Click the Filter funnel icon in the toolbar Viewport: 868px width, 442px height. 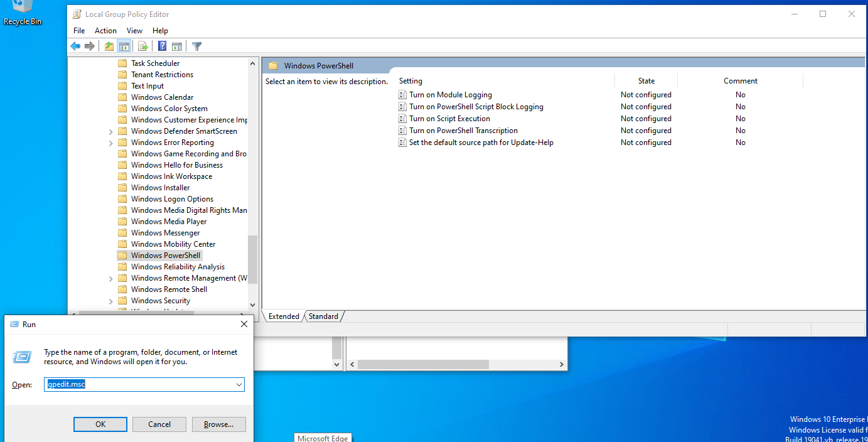(196, 46)
